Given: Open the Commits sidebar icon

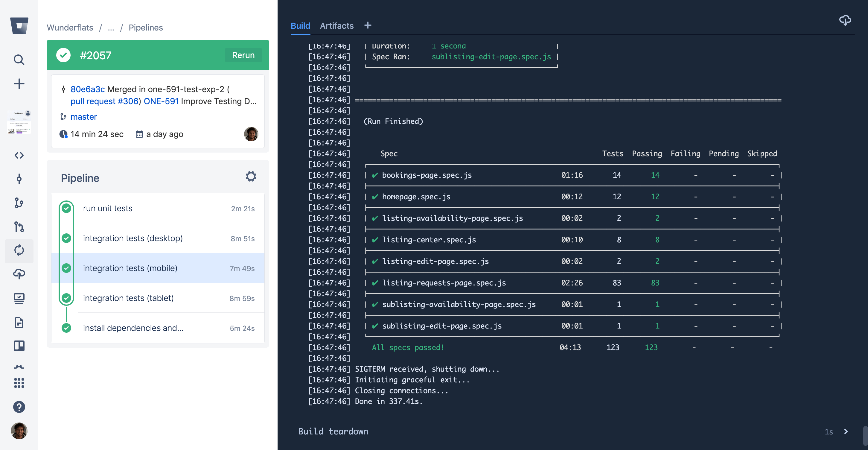Looking at the screenshot, I should [x=19, y=179].
